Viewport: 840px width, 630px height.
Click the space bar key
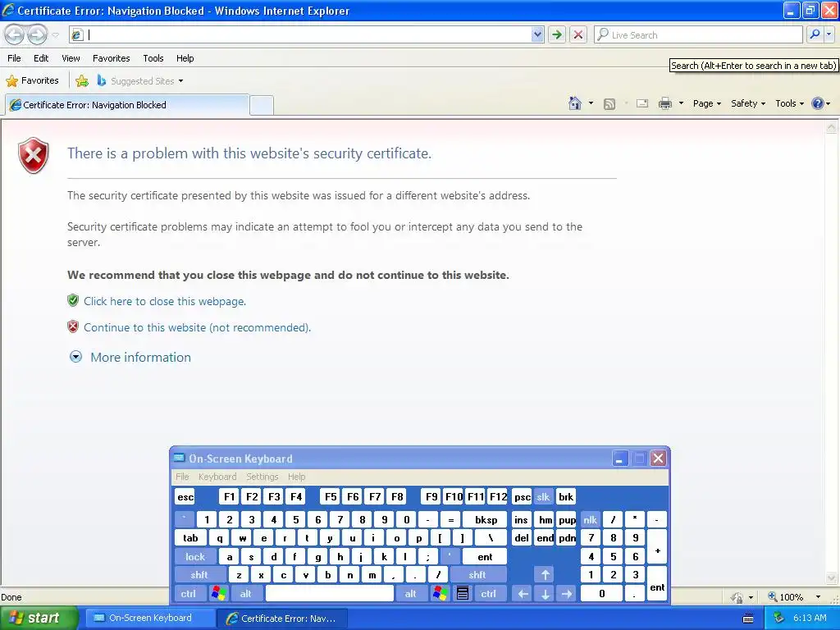pos(330,594)
